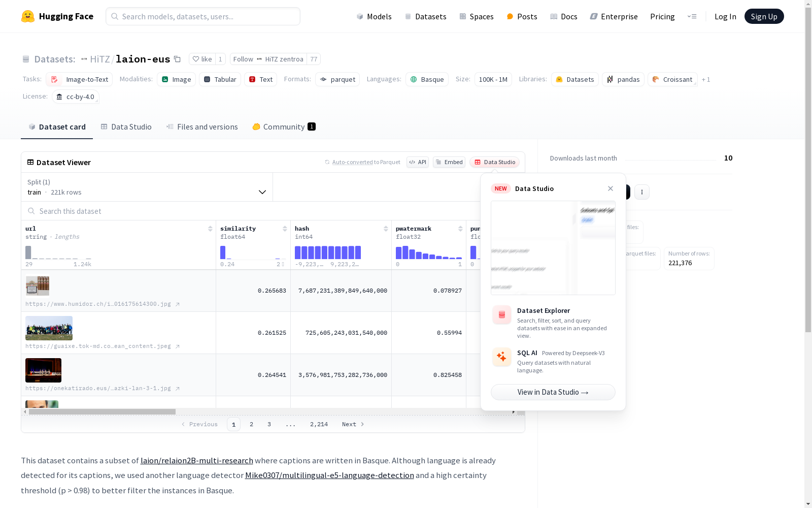Image resolution: width=812 pixels, height=508 pixels.
Task: Open the SQL AI sparkle icon
Action: [502, 357]
